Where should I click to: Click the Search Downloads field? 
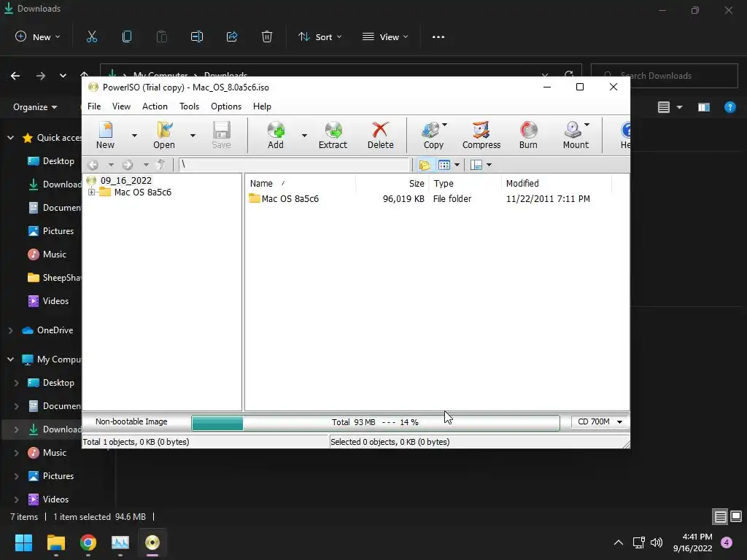click(x=665, y=76)
